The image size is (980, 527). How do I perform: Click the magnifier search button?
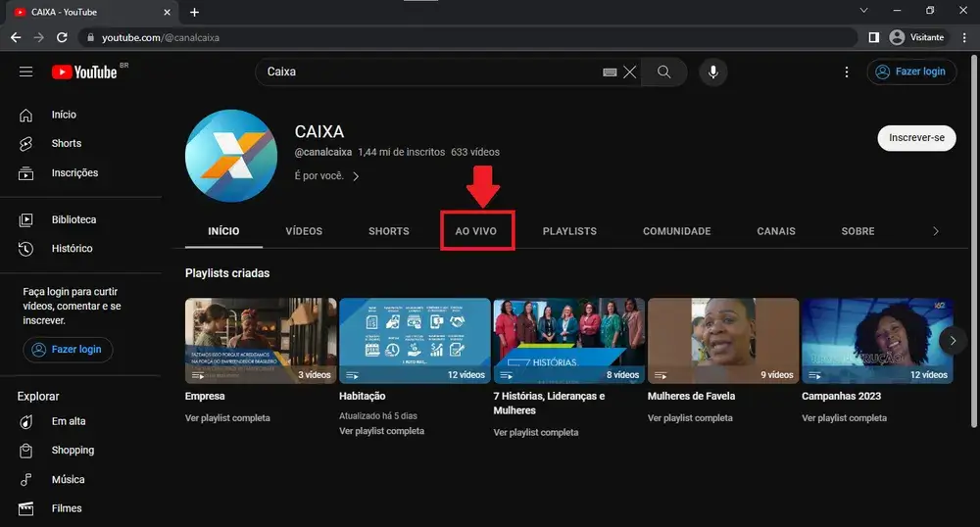tap(663, 72)
